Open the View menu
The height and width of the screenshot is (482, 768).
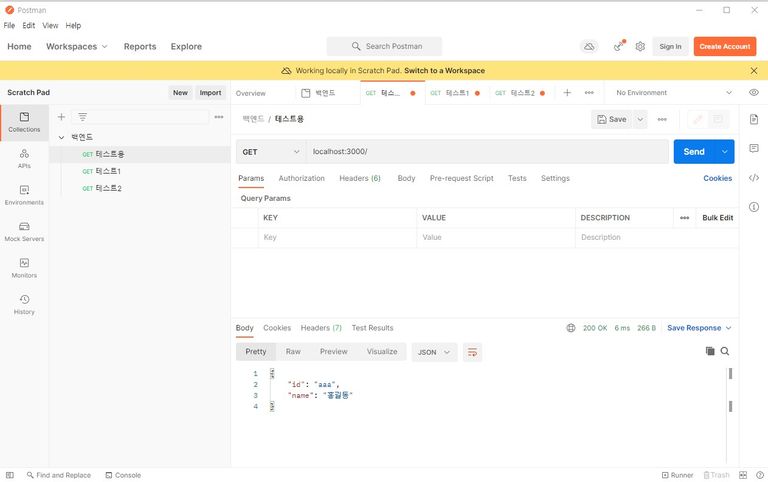click(x=50, y=25)
